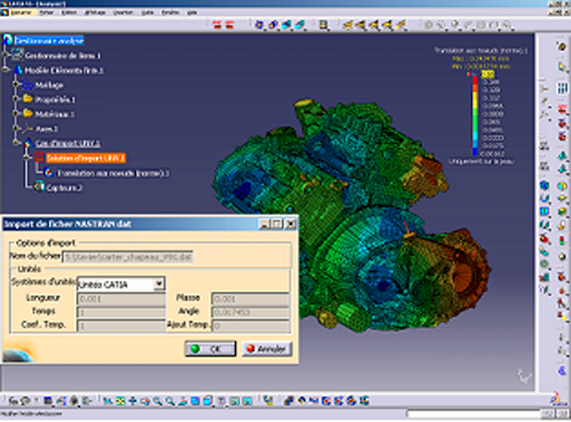This screenshot has height=422, width=571.
Task: Click the second red icon in the top toolbar
Action: coord(229,25)
